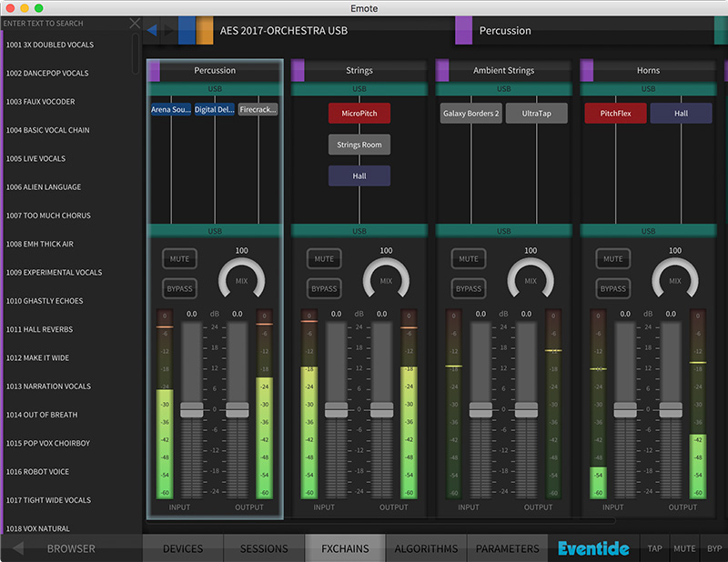Bypass the Percussion chain
Viewport: 728px width, 562px height.
pos(179,288)
